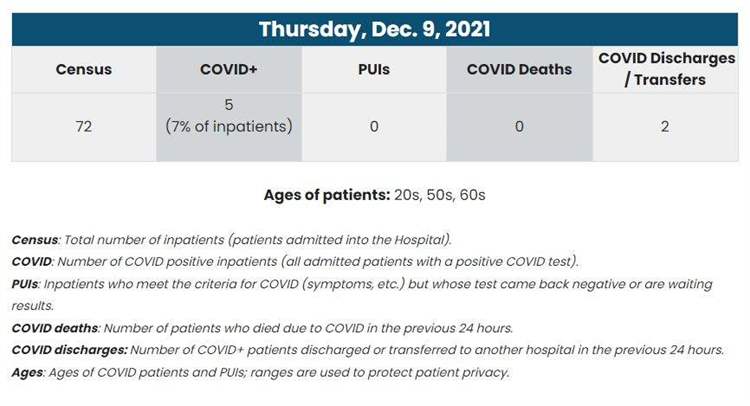Select the COVID Discharges / Transfers header
Screen dimensions: 750x406
click(x=666, y=69)
